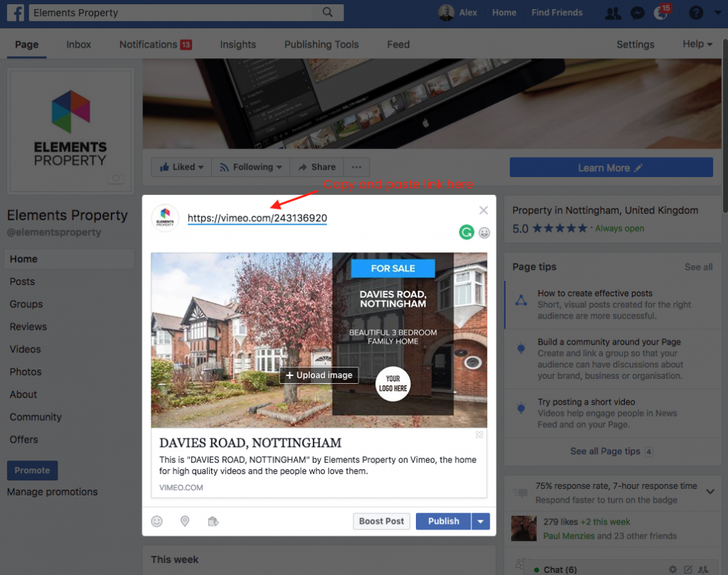
Task: Open Groups in left sidebar
Action: 26,304
